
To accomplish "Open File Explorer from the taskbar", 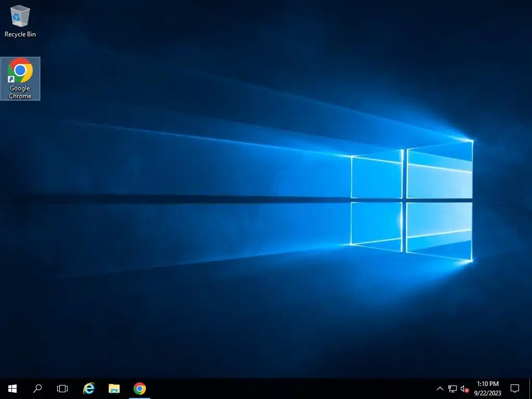I will pos(114,389).
